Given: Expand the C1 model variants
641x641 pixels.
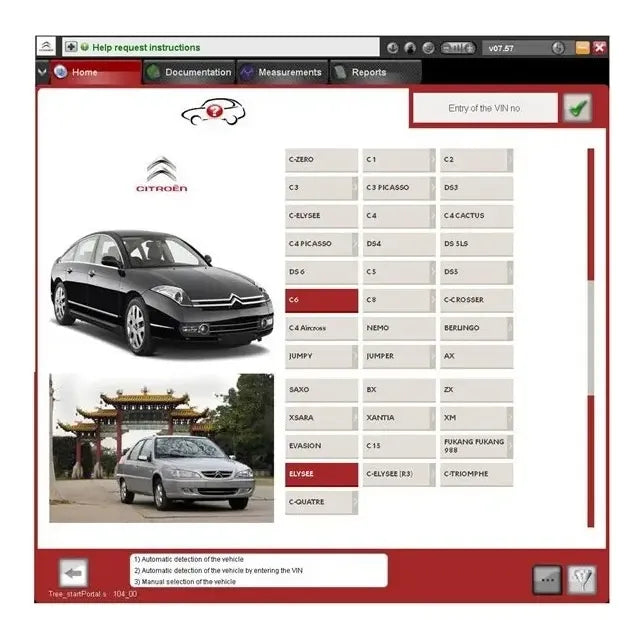Looking at the screenshot, I should click(433, 160).
